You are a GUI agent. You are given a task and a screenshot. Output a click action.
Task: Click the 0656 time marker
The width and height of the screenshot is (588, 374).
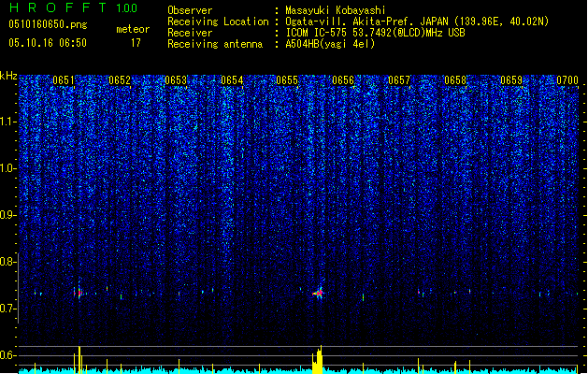343,80
